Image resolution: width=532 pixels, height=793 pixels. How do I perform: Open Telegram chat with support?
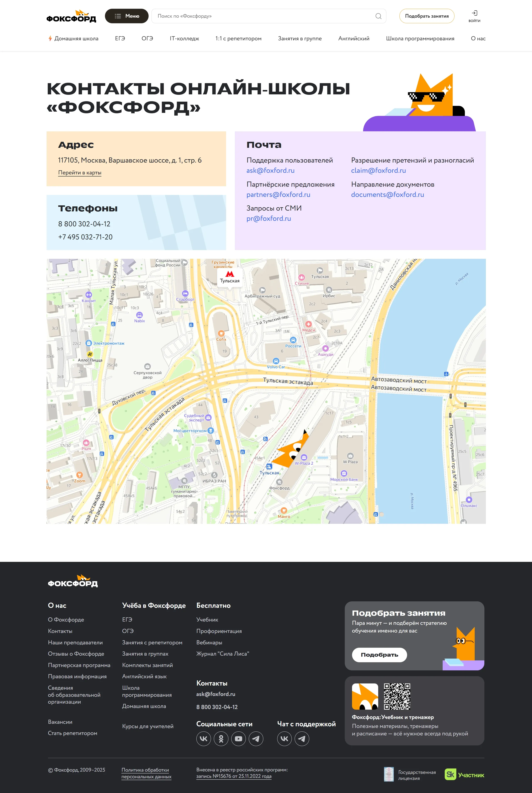(302, 738)
